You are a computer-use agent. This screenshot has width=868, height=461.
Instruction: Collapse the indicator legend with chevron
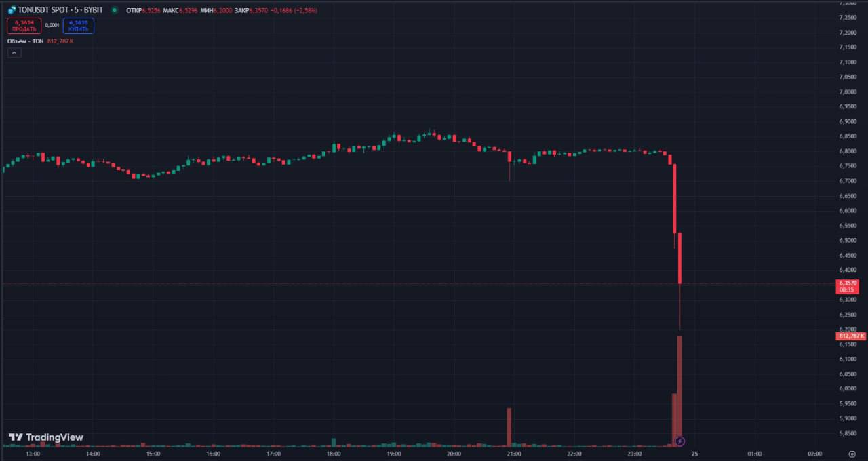pyautogui.click(x=14, y=53)
